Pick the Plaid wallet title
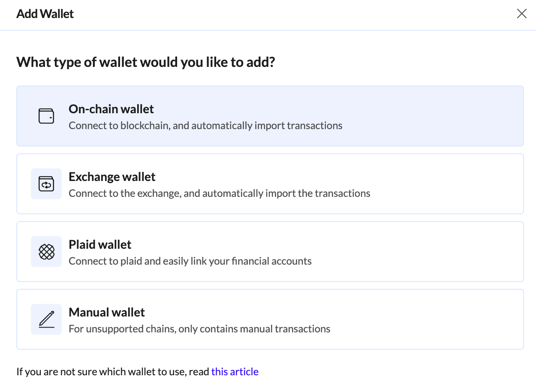The image size is (536, 392). coord(100,244)
